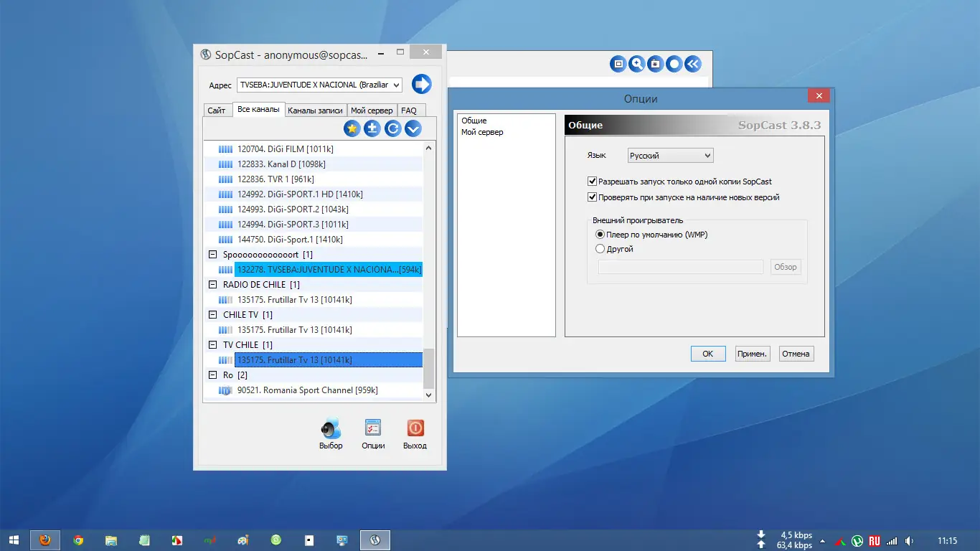Click the channel list scroll-up arrow
The image size is (980, 551).
pos(429,148)
